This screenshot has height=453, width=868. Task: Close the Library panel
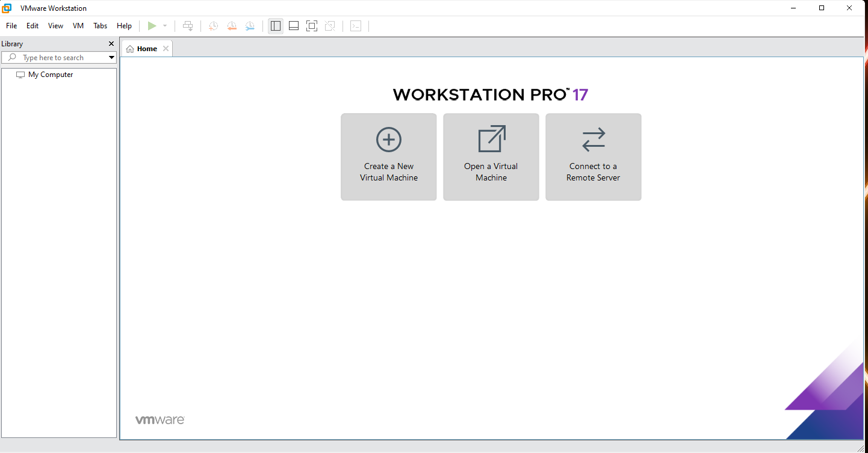(x=111, y=44)
